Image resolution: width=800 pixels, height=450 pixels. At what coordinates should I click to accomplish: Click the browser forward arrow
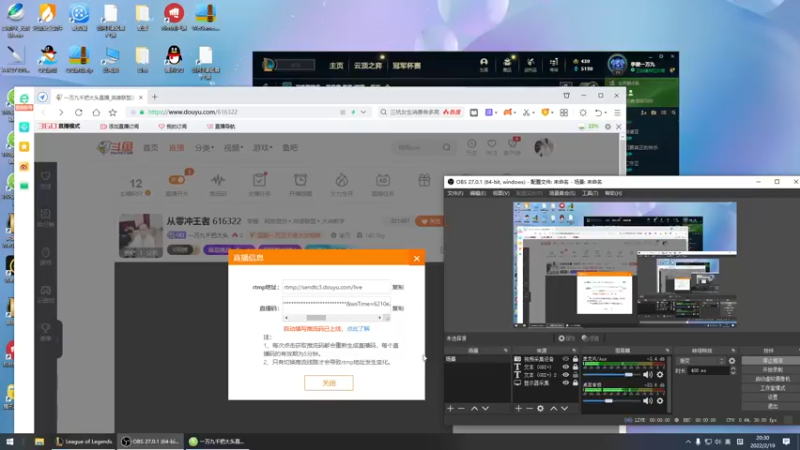pyautogui.click(x=61, y=112)
